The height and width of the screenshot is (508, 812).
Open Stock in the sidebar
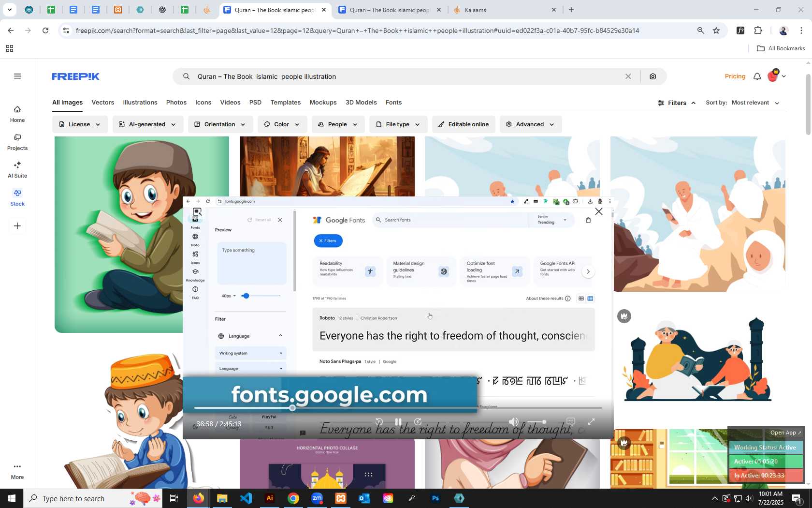(x=17, y=198)
